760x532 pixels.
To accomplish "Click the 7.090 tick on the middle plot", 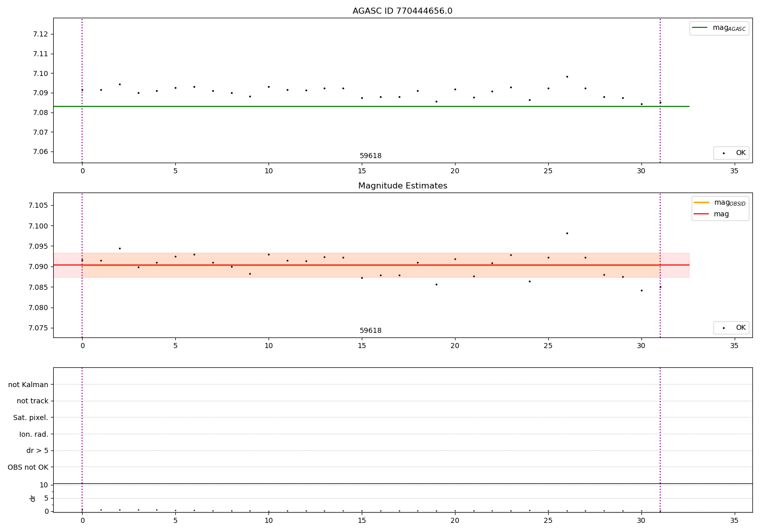I will [x=39, y=267].
